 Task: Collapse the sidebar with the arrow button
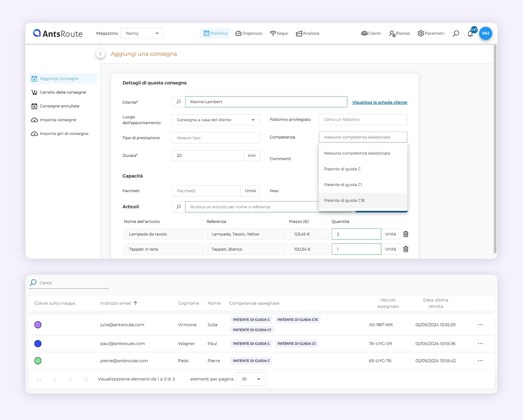100,54
